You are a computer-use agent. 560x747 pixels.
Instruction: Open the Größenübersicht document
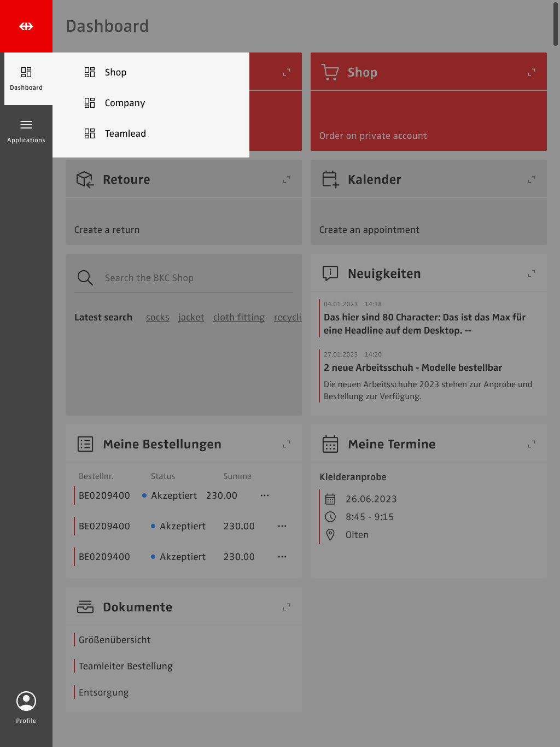click(x=115, y=640)
